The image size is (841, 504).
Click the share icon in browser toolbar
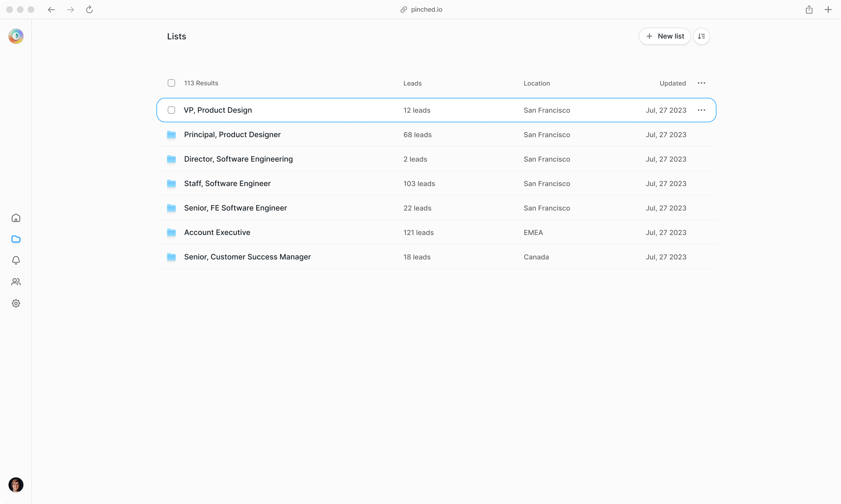(x=809, y=10)
